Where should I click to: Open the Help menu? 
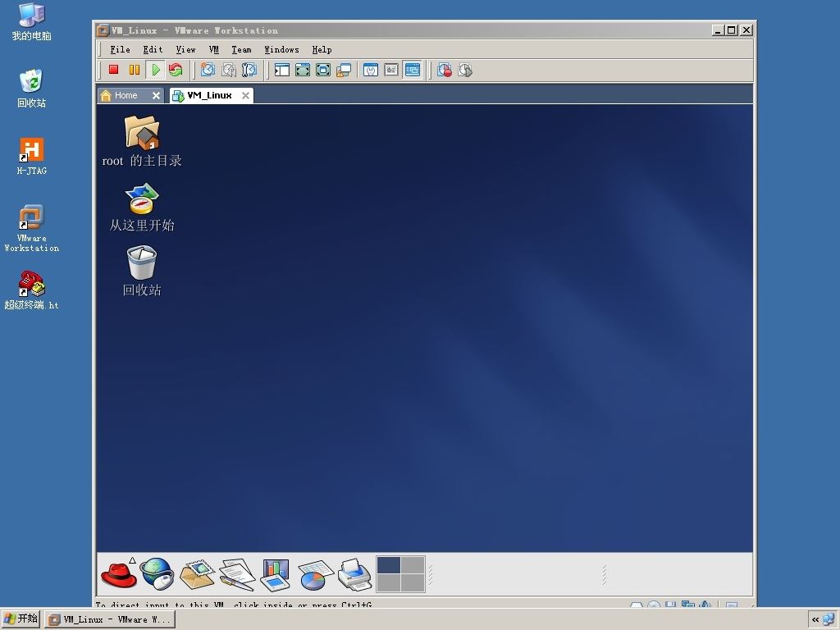322,49
